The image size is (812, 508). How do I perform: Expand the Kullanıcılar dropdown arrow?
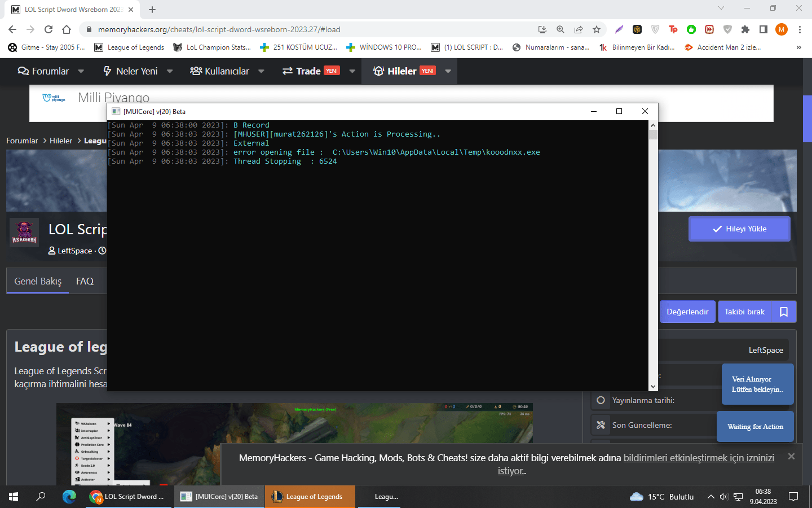tap(261, 71)
